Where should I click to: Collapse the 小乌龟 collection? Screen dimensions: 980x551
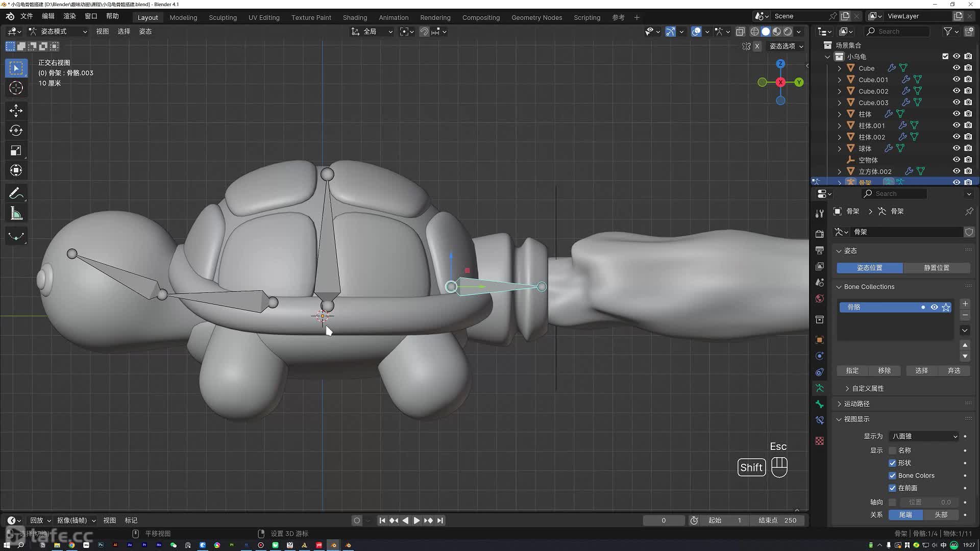click(x=827, y=57)
